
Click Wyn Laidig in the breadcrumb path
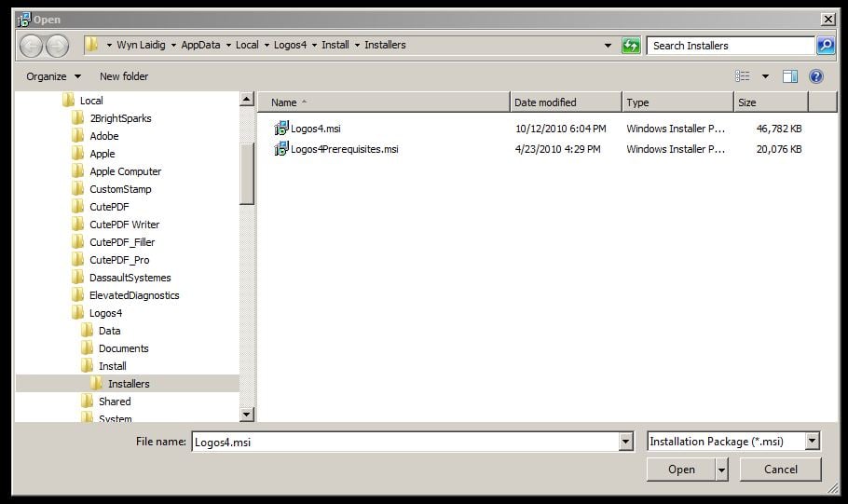click(x=141, y=45)
